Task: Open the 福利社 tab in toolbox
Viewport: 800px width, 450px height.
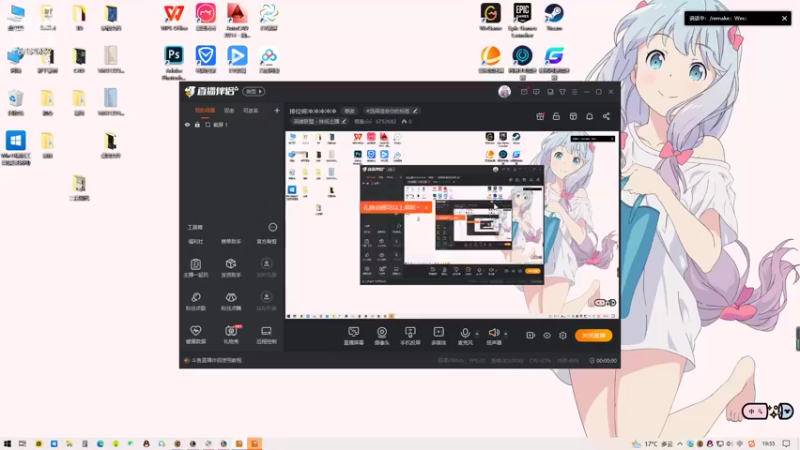Action: click(196, 241)
